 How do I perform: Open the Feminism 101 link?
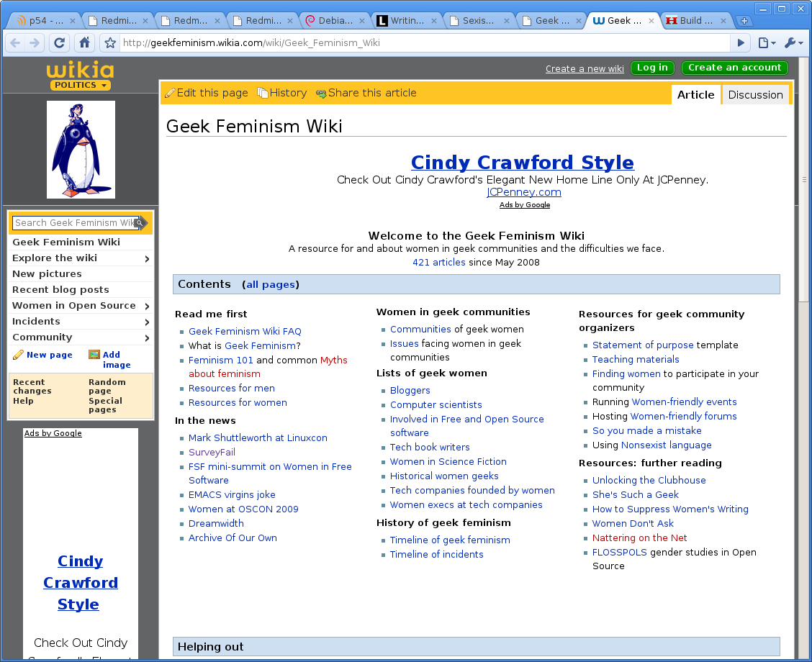click(220, 361)
